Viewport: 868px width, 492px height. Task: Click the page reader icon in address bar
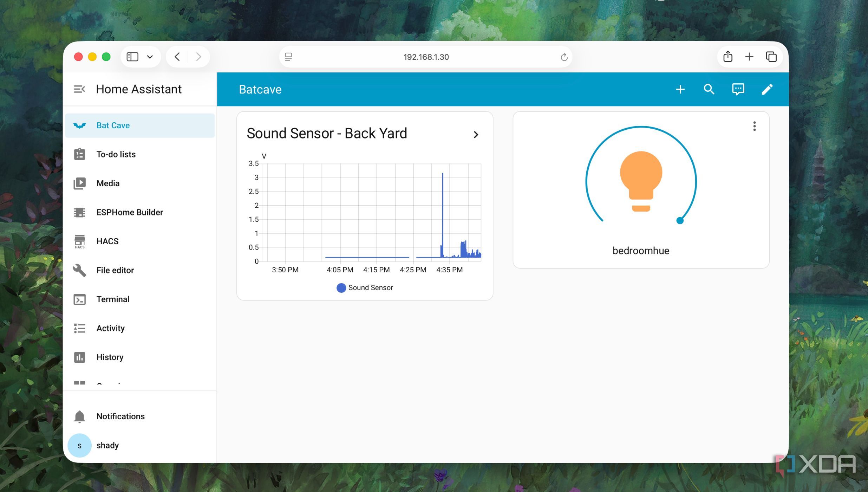288,57
